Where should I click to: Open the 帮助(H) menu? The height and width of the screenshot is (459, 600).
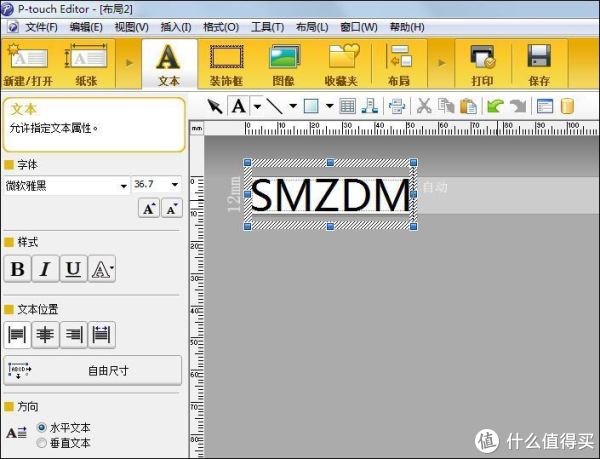407,27
